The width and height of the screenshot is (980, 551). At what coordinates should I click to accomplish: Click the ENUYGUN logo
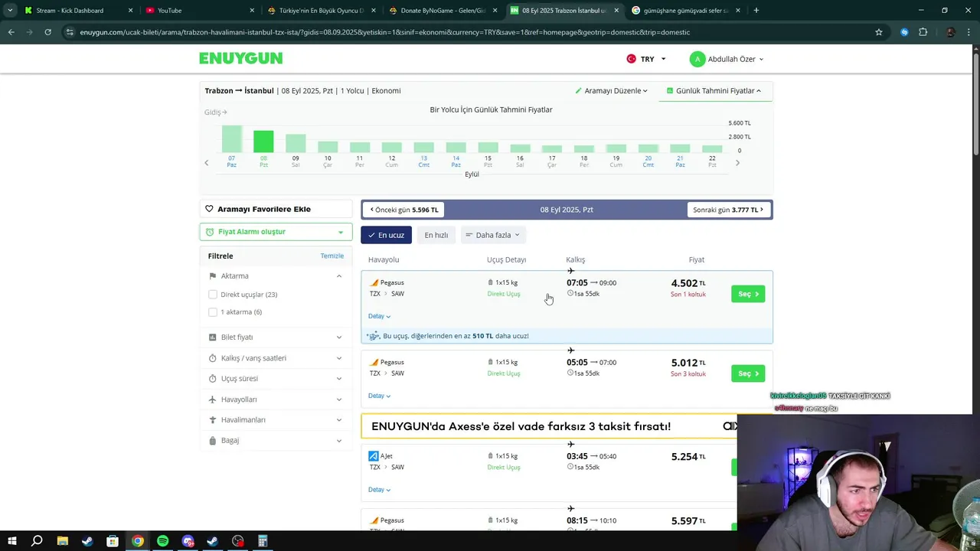click(x=240, y=58)
